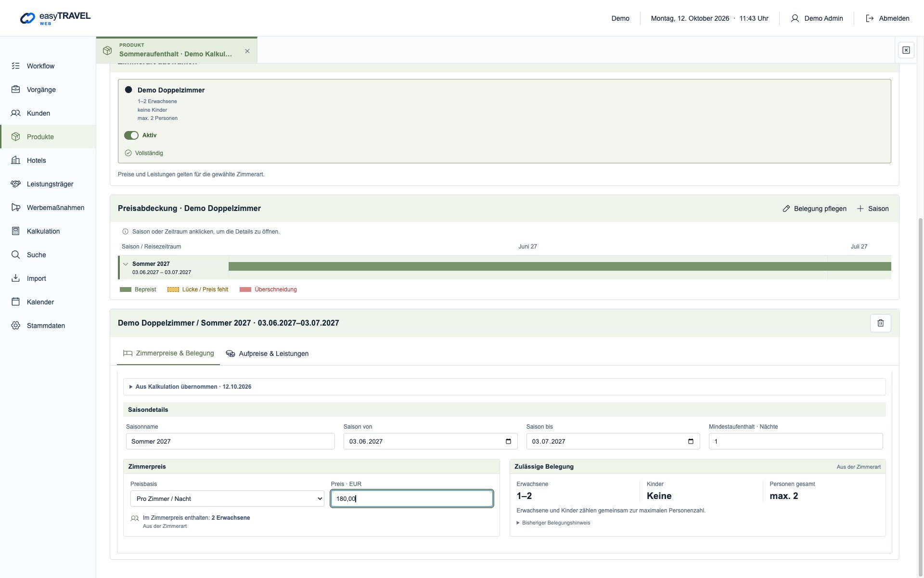Select the Demo Doppelzimmer radio button
The height and width of the screenshot is (578, 924).
[128, 90]
